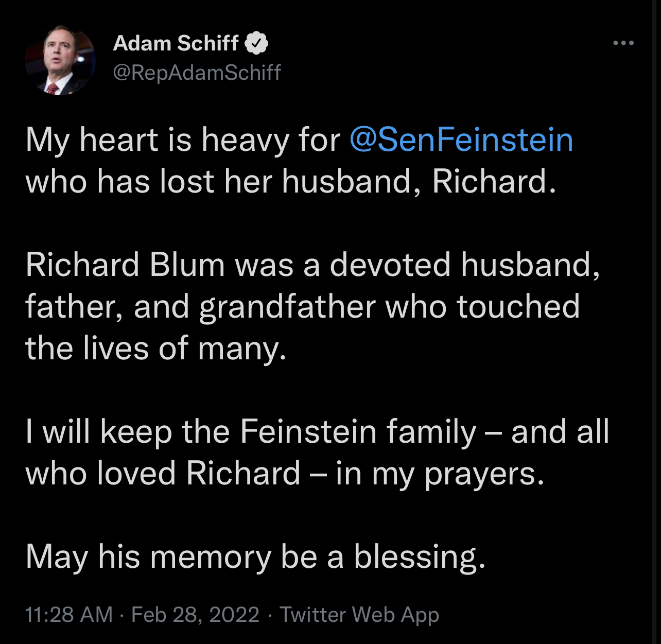Image resolution: width=661 pixels, height=644 pixels.
Task: Select the Feb 28, 2022 date
Action: point(195,615)
